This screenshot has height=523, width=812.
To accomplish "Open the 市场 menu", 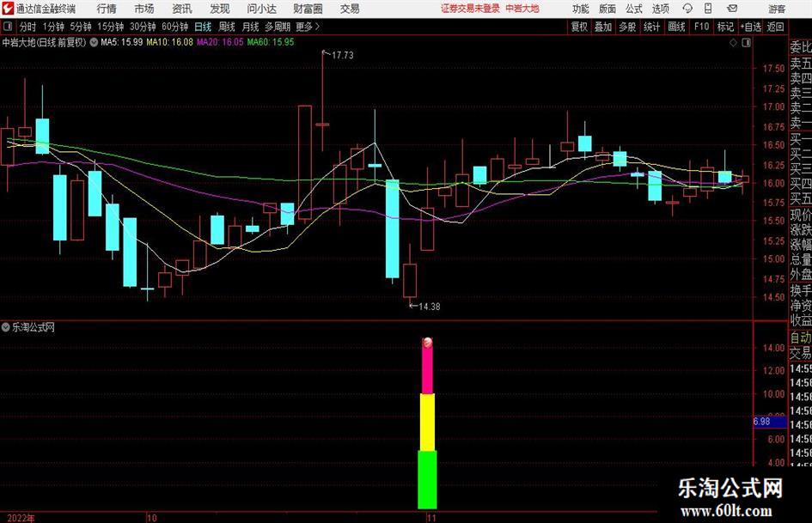I will coord(144,9).
